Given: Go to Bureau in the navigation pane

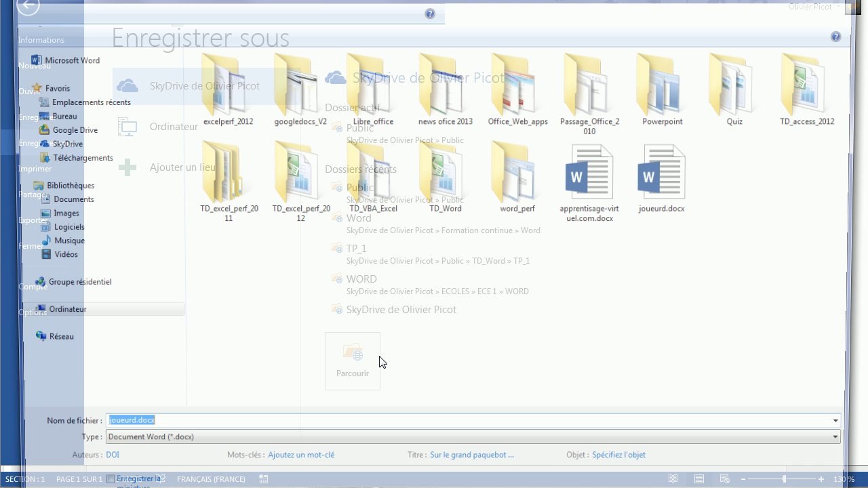Looking at the screenshot, I should (x=58, y=116).
